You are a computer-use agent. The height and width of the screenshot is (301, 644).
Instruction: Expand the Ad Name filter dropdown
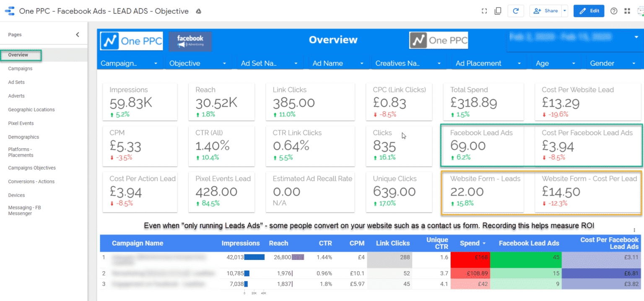coord(338,63)
